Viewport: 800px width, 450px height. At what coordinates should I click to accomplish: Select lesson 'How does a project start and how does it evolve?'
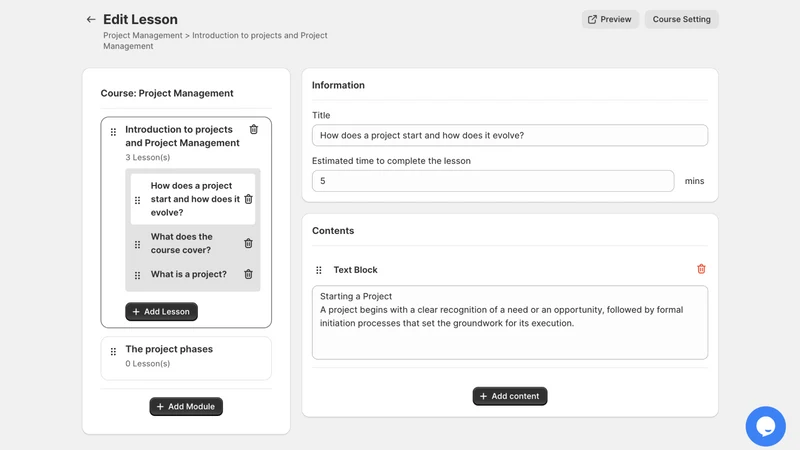[x=195, y=199]
